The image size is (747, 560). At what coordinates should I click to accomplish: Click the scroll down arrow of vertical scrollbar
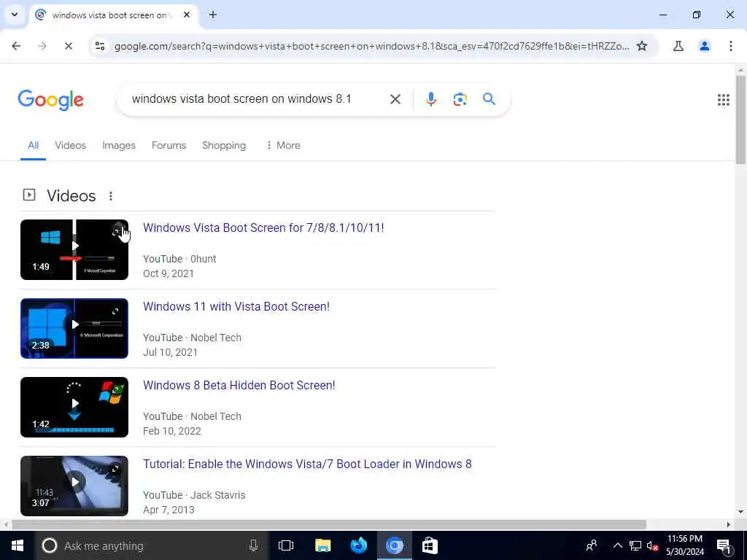(740, 512)
